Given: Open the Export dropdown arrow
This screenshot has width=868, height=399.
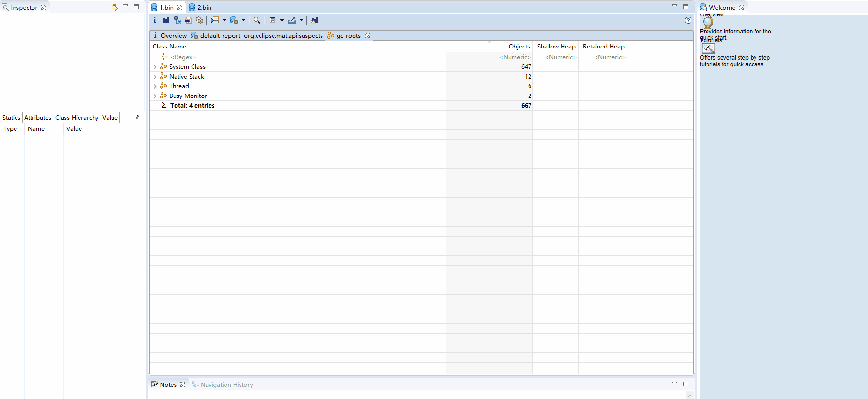Looking at the screenshot, I should pos(301,20).
